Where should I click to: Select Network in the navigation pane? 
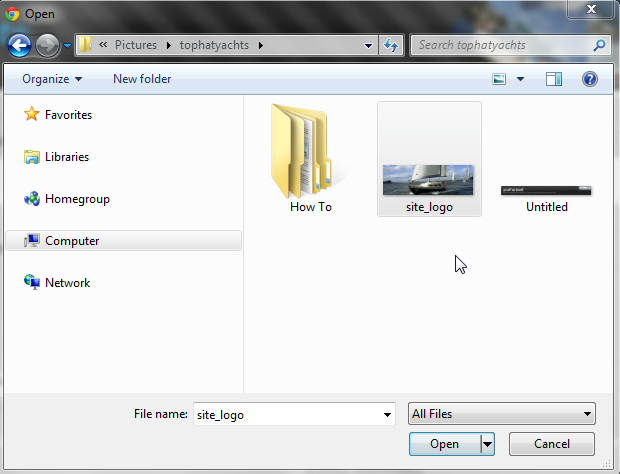pos(67,283)
